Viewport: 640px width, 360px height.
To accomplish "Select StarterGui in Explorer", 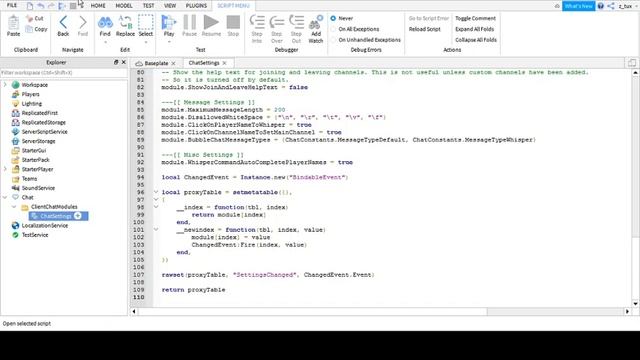I will tap(34, 150).
